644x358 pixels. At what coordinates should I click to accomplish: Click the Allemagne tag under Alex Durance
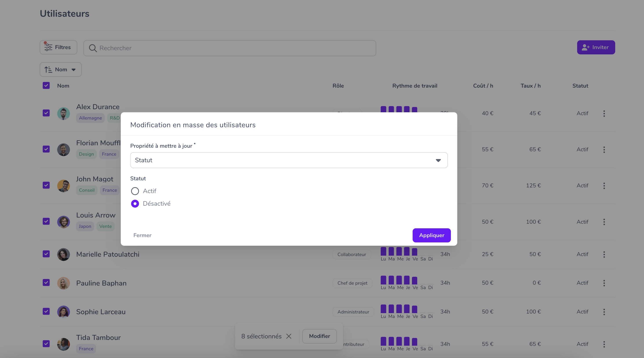(90, 118)
